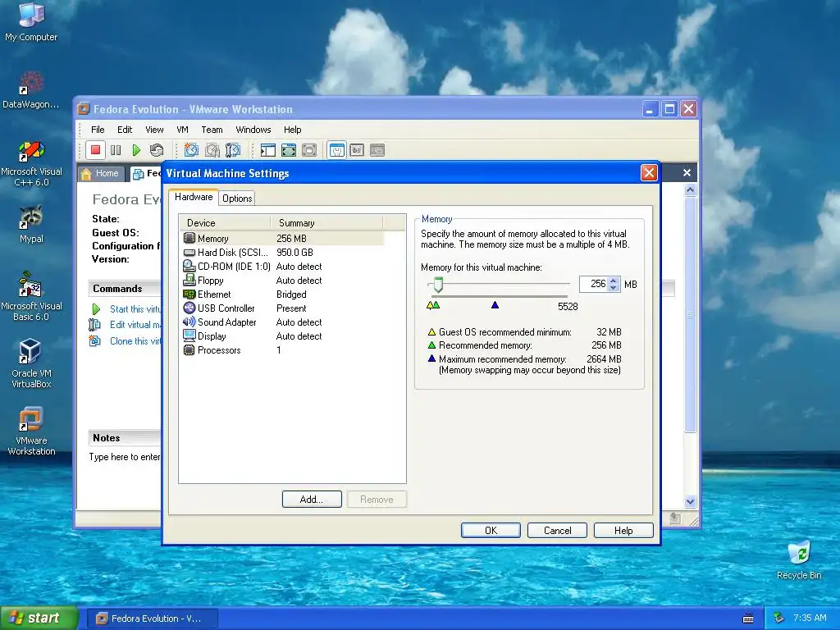This screenshot has width=840, height=630.
Task: Click the Show Sidebar toolbar icon
Action: click(268, 150)
